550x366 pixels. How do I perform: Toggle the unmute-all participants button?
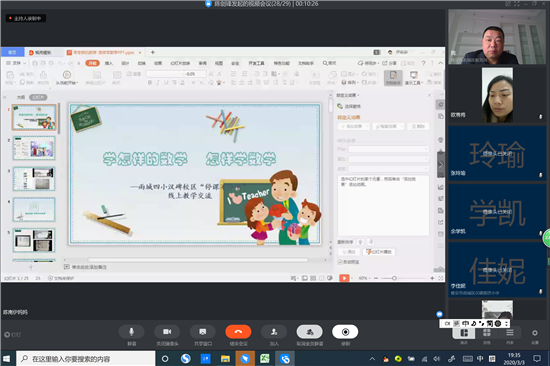click(x=309, y=332)
